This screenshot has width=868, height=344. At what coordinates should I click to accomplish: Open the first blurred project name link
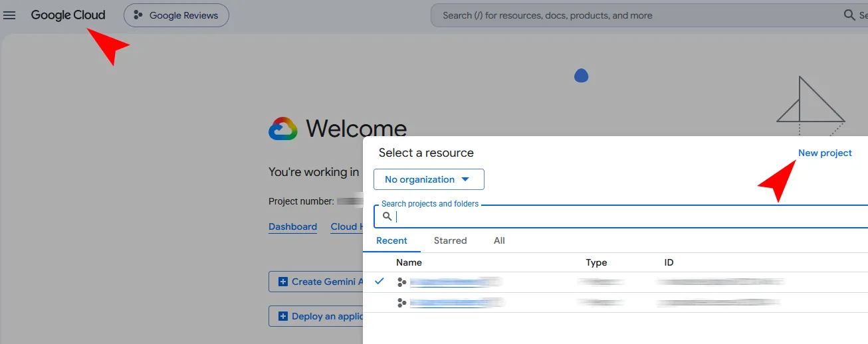point(455,282)
